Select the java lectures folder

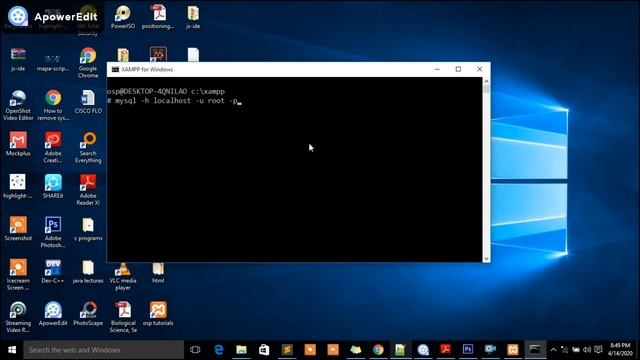pyautogui.click(x=88, y=271)
